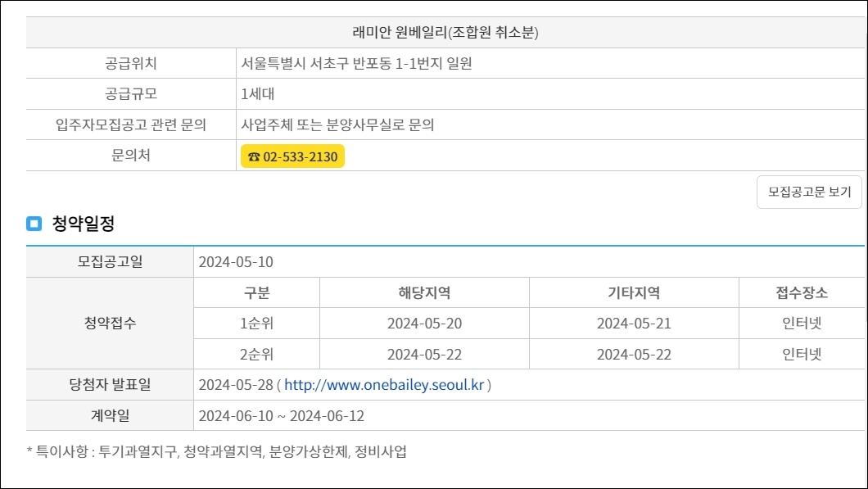This screenshot has height=489, width=868.
Task: Click 인터넷 in the 1순위 row
Action: point(802,324)
